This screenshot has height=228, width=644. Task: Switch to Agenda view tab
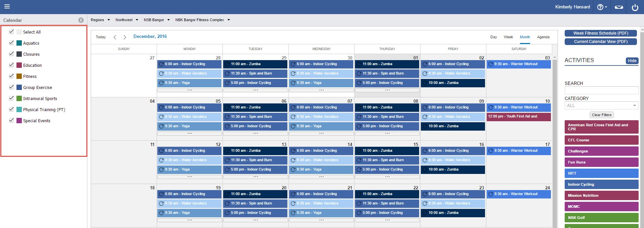click(543, 37)
